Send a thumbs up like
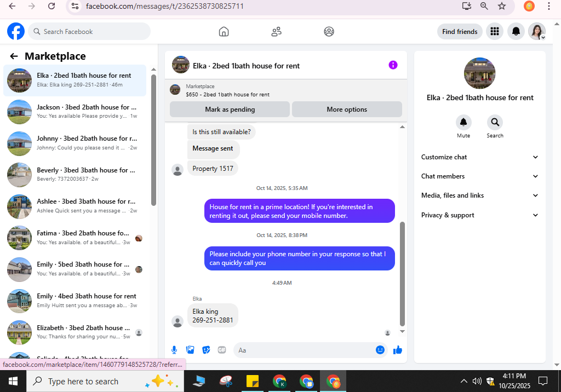The width and height of the screenshot is (561, 392). tap(398, 350)
